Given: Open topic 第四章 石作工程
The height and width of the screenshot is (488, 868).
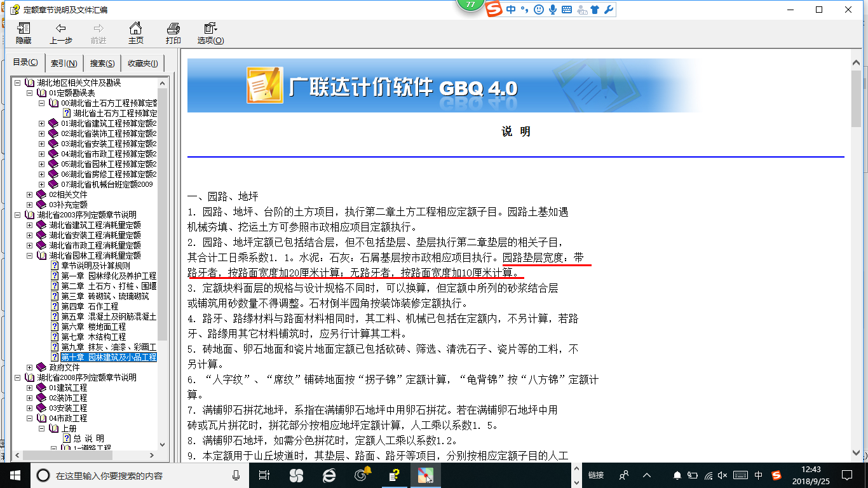Looking at the screenshot, I should [90, 306].
